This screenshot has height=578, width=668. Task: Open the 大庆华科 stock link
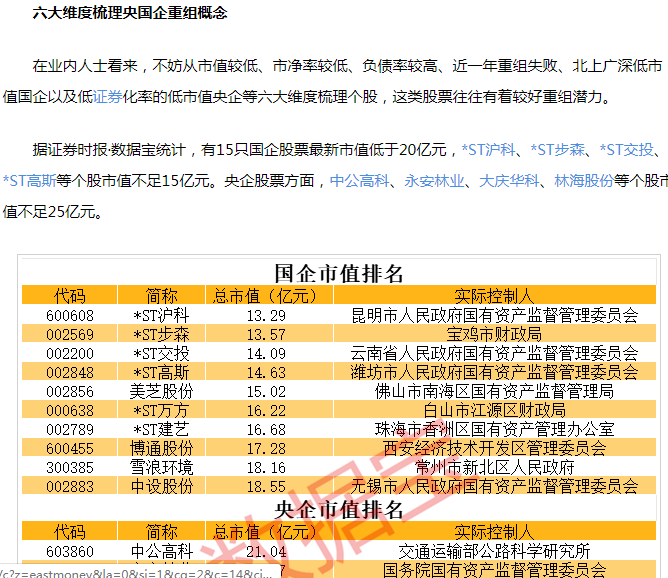(x=510, y=181)
